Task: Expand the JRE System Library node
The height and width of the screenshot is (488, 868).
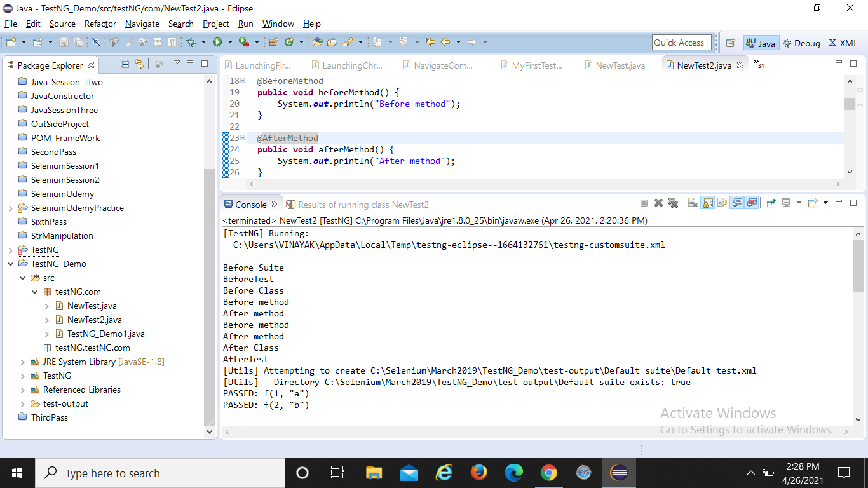Action: [22, 362]
